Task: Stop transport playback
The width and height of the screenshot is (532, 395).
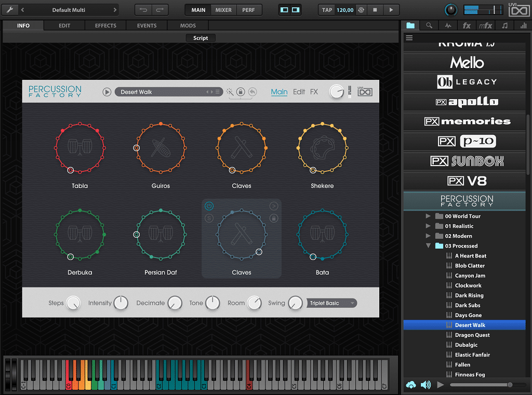Action: [x=375, y=10]
